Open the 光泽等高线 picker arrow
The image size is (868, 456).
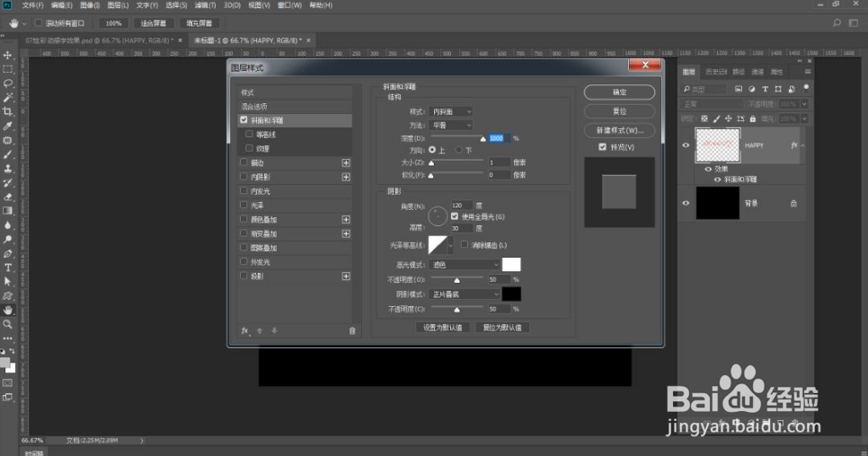click(x=450, y=245)
